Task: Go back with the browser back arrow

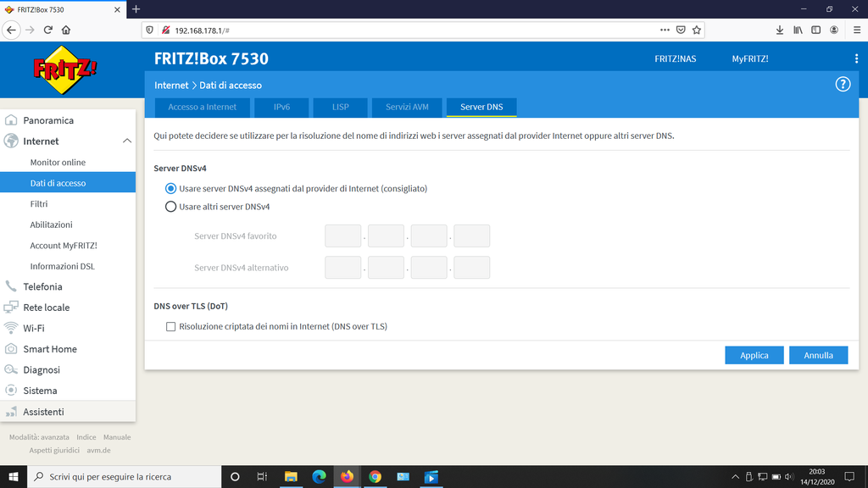Action: point(12,30)
